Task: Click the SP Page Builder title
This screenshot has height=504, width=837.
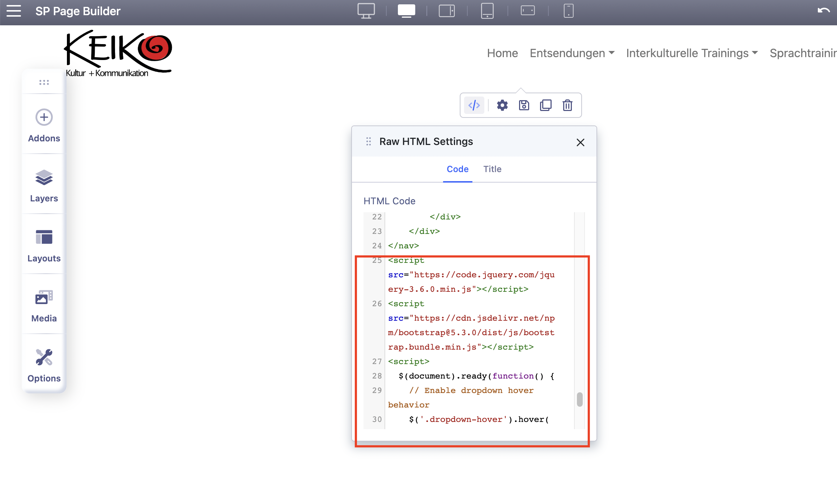Action: 78,11
